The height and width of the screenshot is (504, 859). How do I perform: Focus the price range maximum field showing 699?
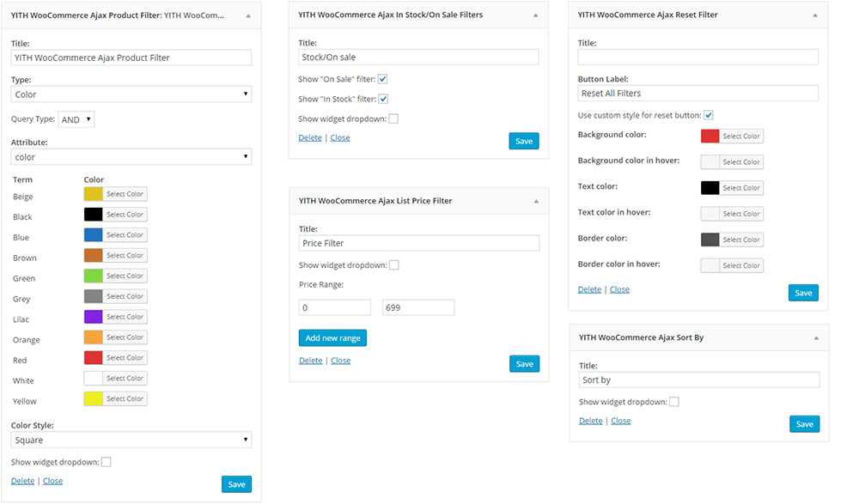point(418,307)
